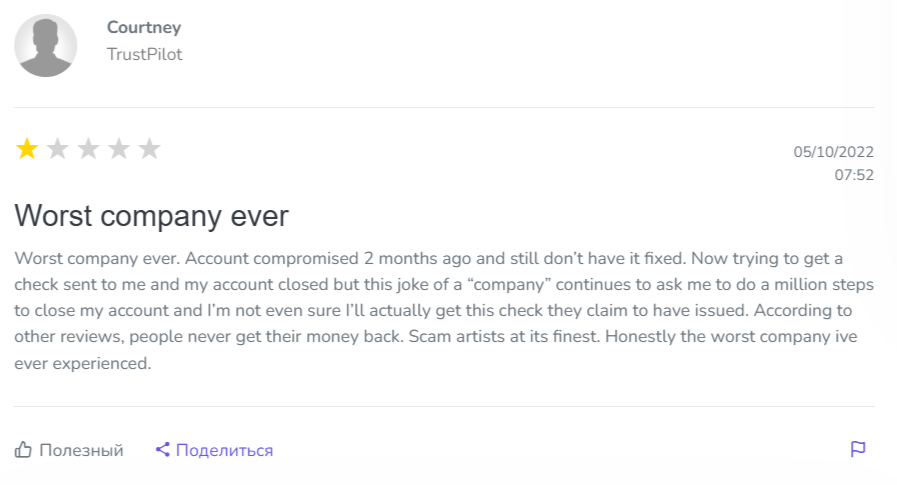Click the reviewer name Courtney
This screenshot has width=897, height=485.
tap(144, 28)
